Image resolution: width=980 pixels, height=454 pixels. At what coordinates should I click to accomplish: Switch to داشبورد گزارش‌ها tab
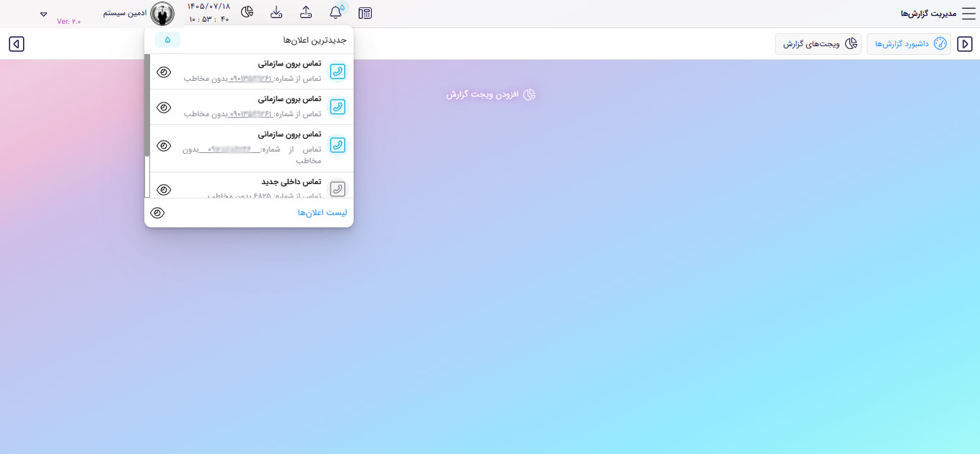909,44
